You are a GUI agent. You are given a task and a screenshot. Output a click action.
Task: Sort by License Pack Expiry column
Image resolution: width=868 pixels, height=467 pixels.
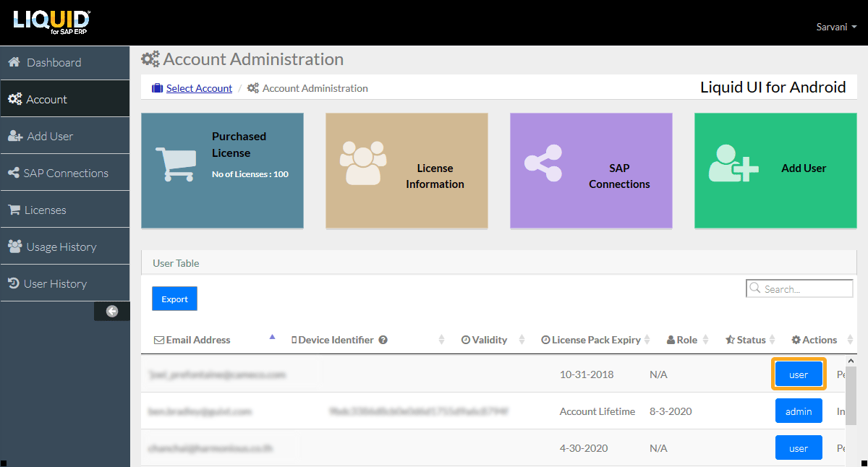click(x=596, y=340)
